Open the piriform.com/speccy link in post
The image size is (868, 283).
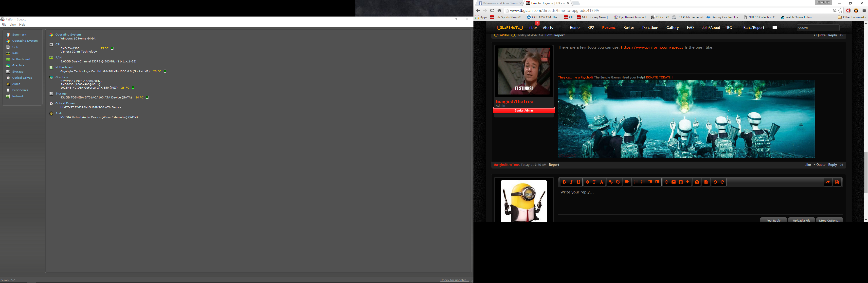tap(652, 48)
